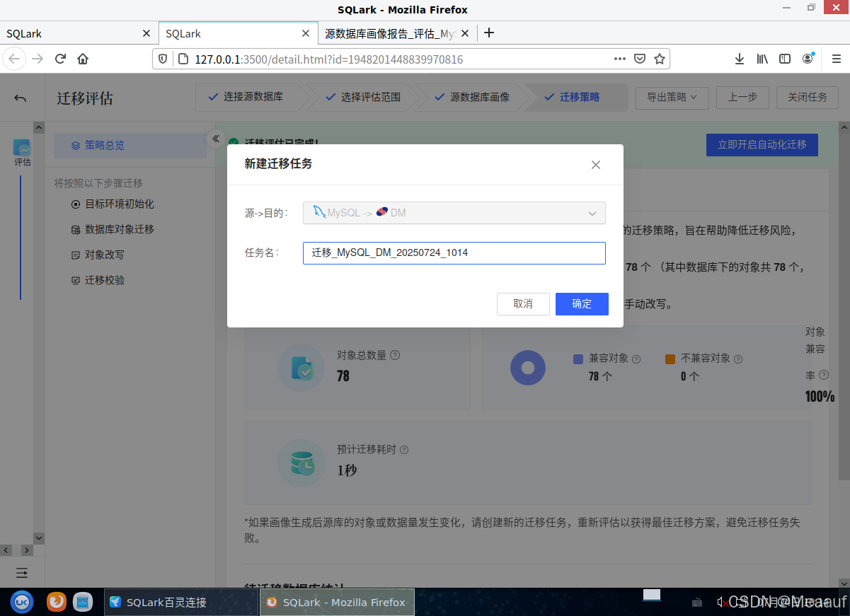This screenshot has height=616, width=850.
Task: Show help for 兼容对象
Action: [636, 359]
